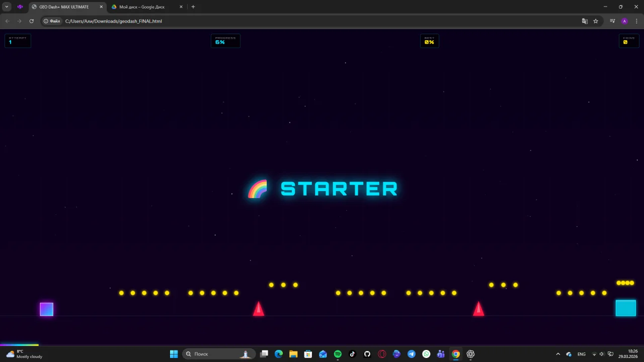This screenshot has height=362, width=644.
Task: Open Telegram from the taskbar
Action: [x=412, y=354]
